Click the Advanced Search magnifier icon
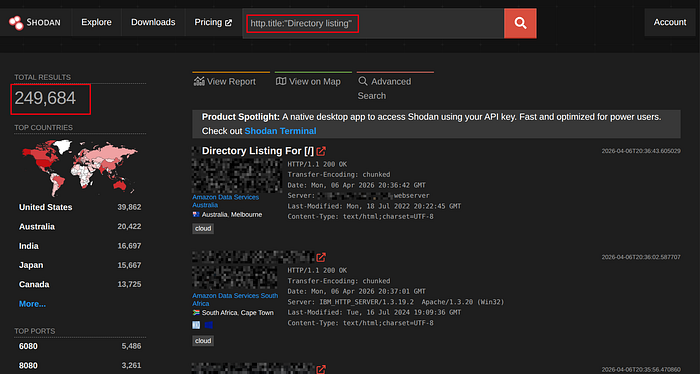Viewport: 700px width, 374px height. click(x=363, y=81)
